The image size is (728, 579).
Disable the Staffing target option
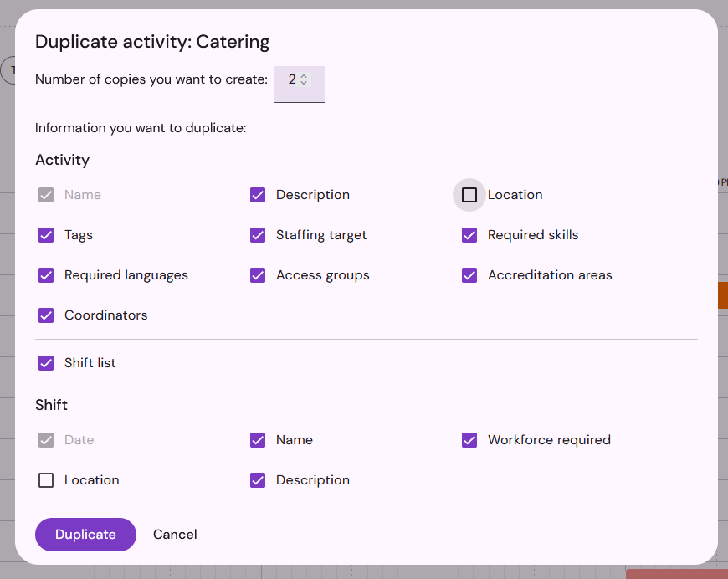point(258,235)
